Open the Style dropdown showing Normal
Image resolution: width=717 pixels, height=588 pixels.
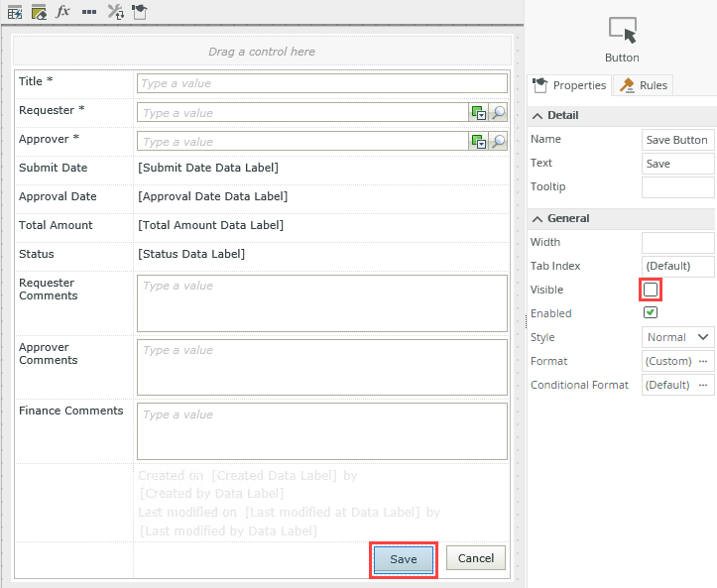click(x=677, y=337)
